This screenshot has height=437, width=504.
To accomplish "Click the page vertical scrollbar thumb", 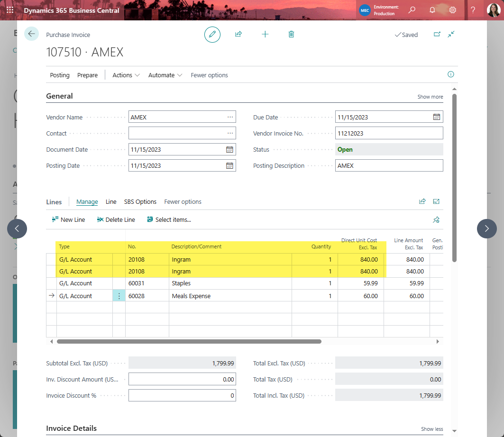I will point(454,178).
